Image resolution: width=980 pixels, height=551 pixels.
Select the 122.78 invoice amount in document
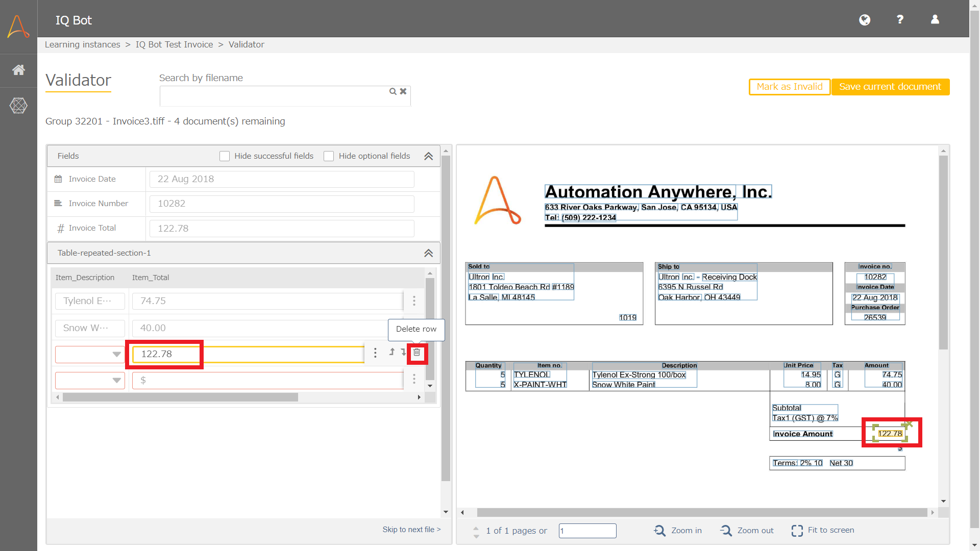point(890,434)
